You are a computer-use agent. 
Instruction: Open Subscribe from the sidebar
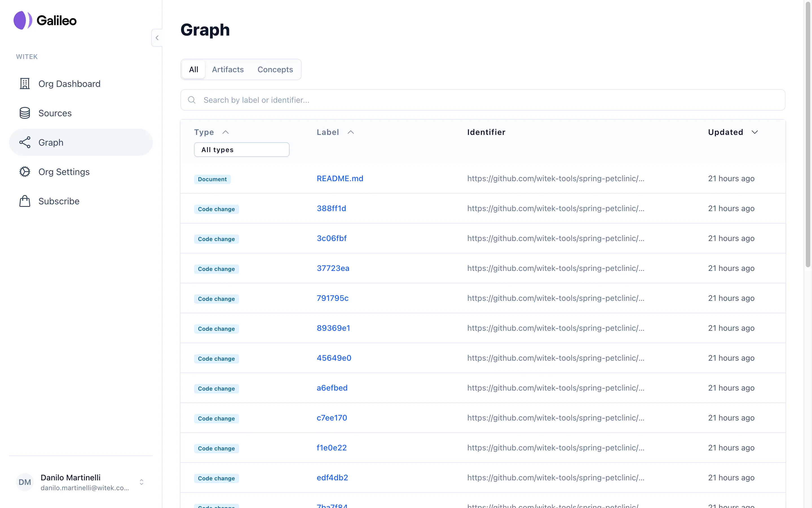[81, 201]
